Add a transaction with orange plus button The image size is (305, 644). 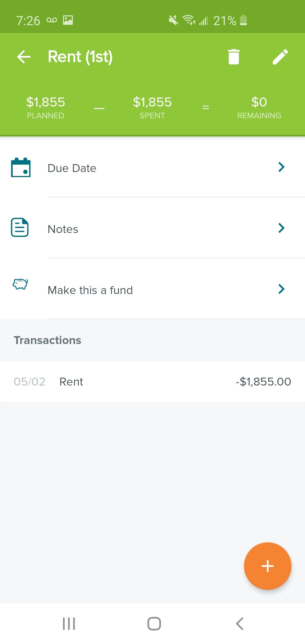tap(267, 566)
